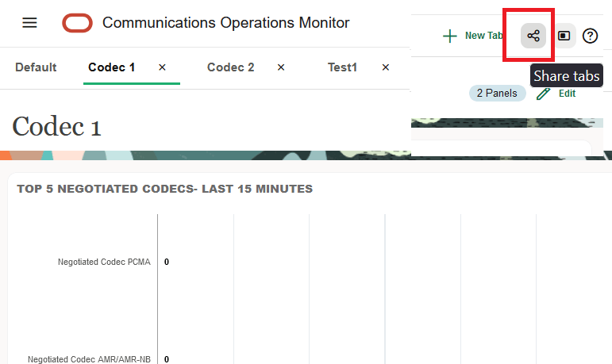The height and width of the screenshot is (364, 612).
Task: Click the Top 5 Negotiated Codecs panel title
Action: click(x=165, y=189)
